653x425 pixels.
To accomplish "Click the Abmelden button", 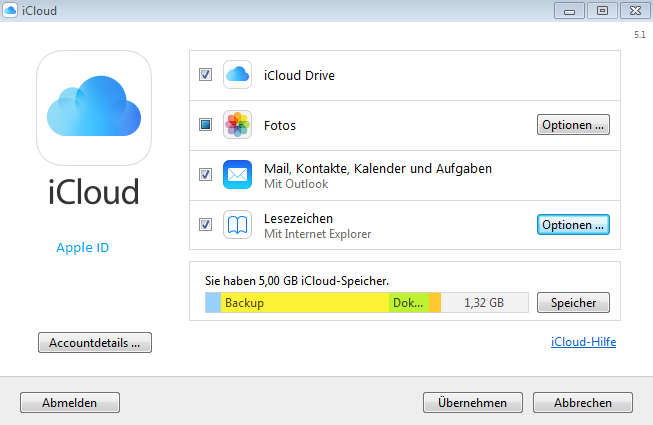I will click(70, 403).
